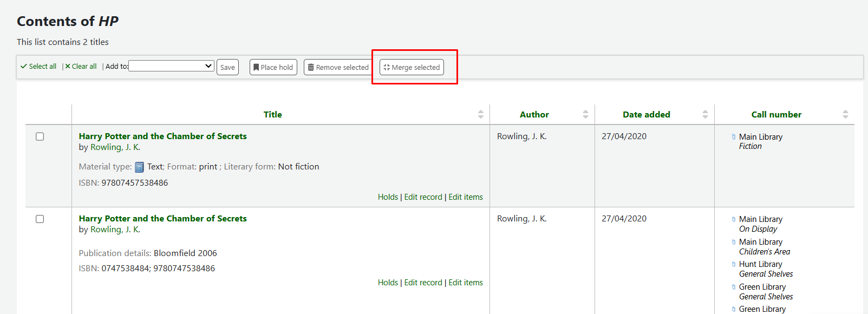Click Rowling, J. K. author link in first record
The image size is (868, 314).
tap(115, 147)
